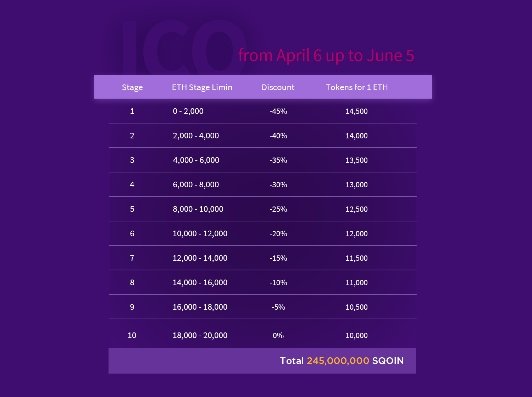The height and width of the screenshot is (397, 532).
Task: Select the 0% discount cell
Action: point(278,336)
